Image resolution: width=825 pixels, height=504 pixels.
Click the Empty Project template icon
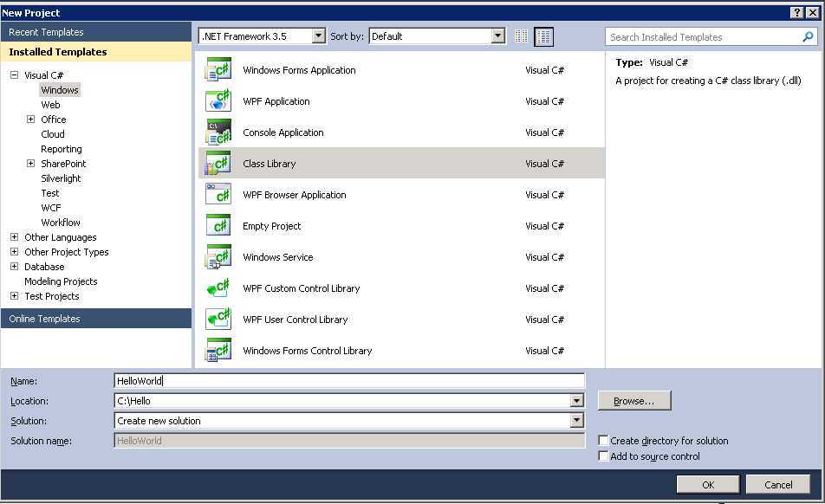pyautogui.click(x=218, y=225)
